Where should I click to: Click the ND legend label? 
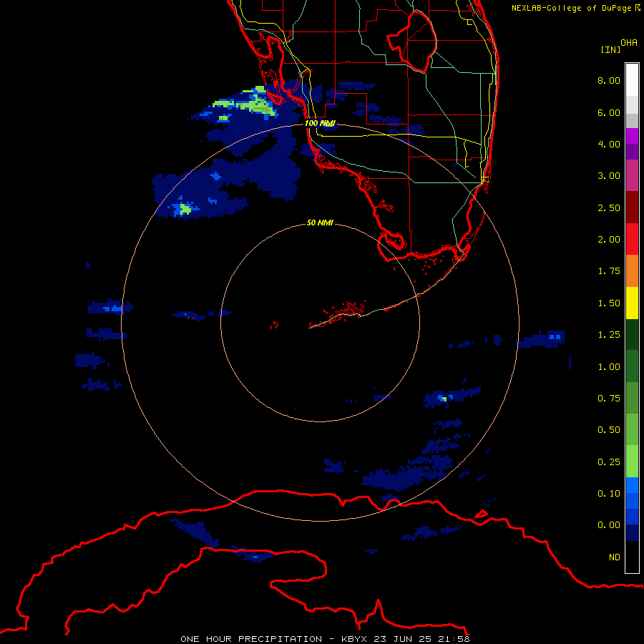click(615, 557)
